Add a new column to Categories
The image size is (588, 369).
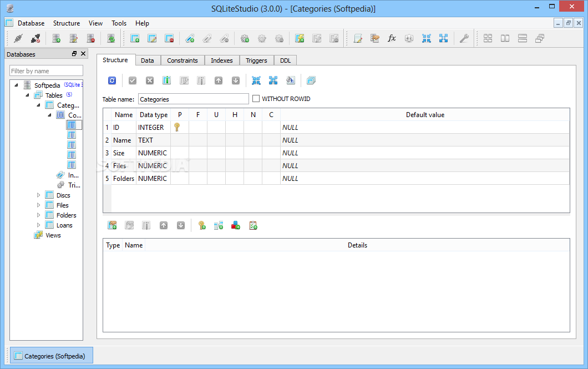[x=166, y=80]
